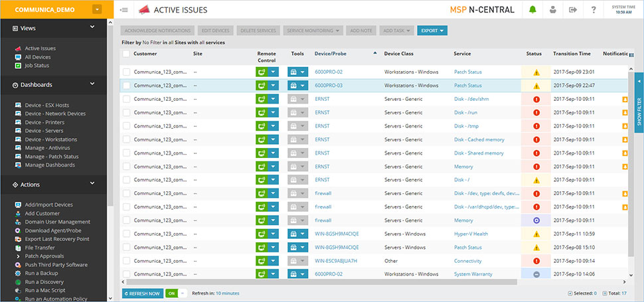Viewport: 644px width, 302px height.
Task: Click the horizontal table scrollbar
Action: tap(321, 282)
